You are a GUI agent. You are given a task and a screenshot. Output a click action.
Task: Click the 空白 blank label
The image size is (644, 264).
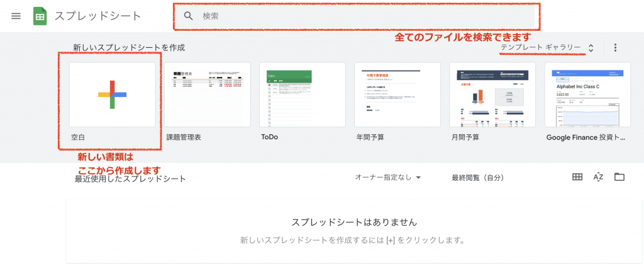point(79,137)
